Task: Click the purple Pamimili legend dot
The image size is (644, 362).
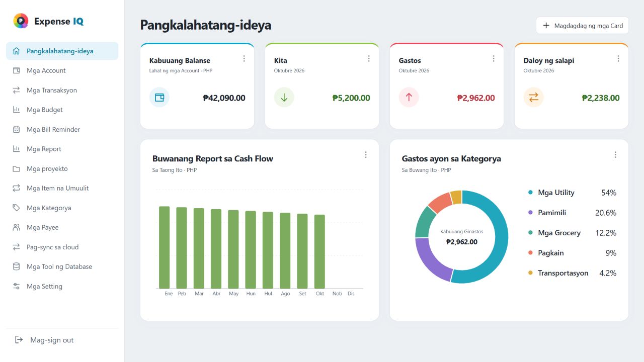Action: (x=530, y=213)
